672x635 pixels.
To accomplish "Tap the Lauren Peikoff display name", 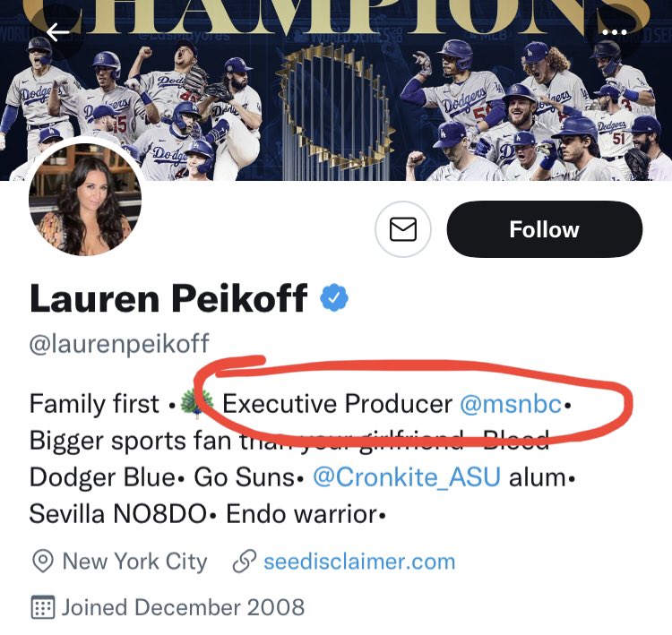I will tap(168, 298).
